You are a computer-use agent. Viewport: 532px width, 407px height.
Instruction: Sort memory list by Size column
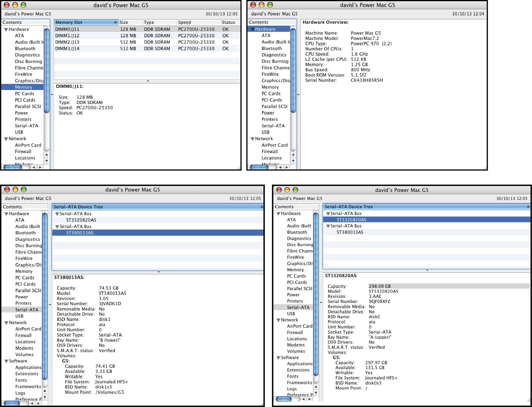tap(131, 22)
